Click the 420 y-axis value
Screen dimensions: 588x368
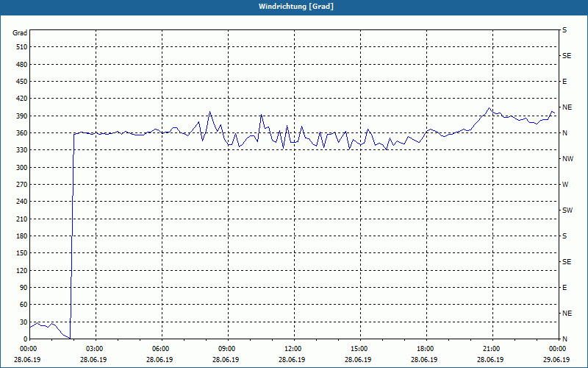(22, 99)
